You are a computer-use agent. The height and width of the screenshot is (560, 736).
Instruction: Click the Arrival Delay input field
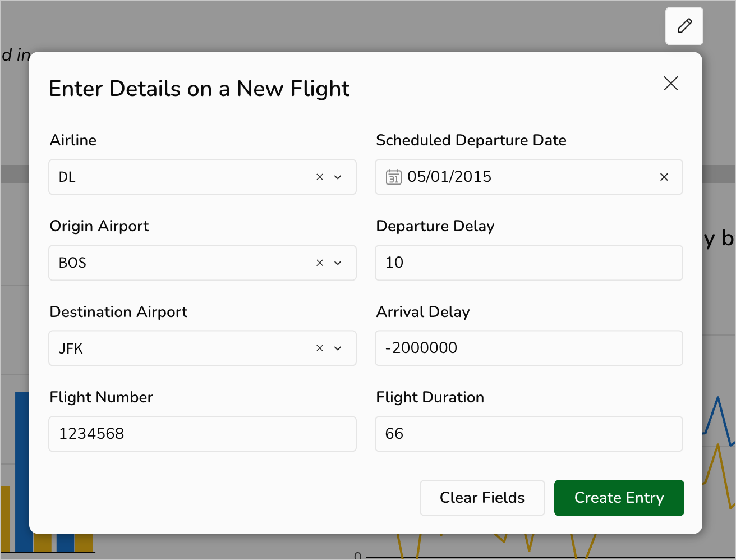pyautogui.click(x=528, y=348)
